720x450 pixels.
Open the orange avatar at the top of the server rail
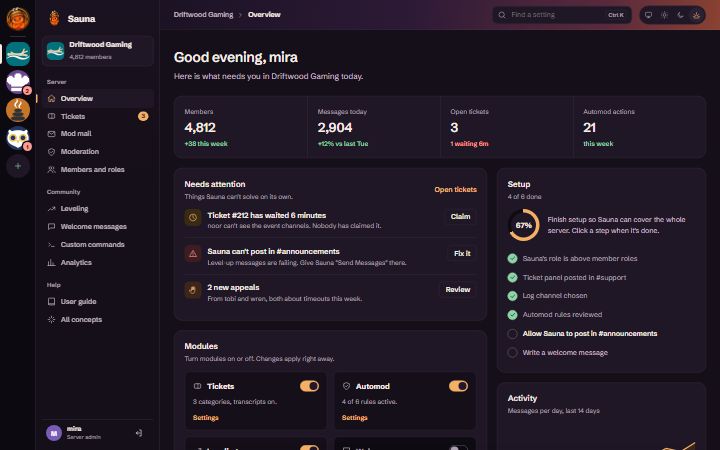(x=18, y=18)
